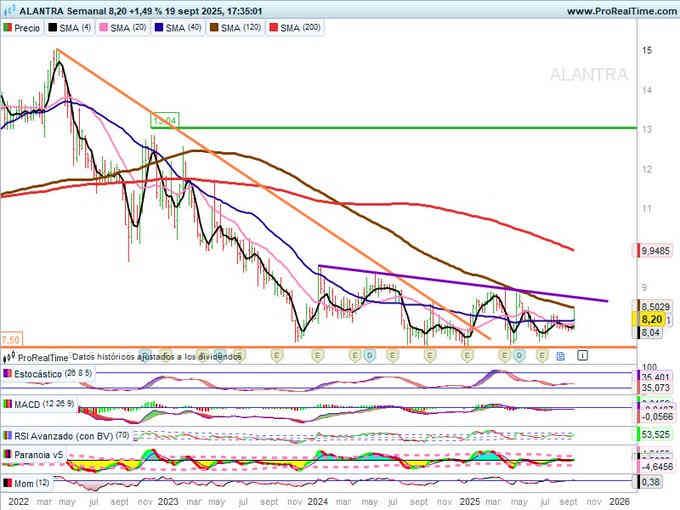
Task: Select the purple descending trendline
Action: click(463, 283)
